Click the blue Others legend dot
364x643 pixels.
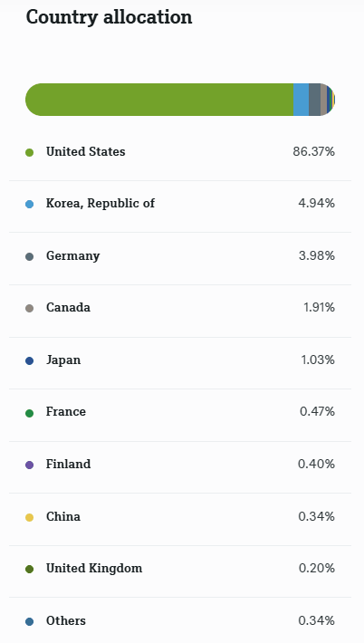(x=29, y=621)
